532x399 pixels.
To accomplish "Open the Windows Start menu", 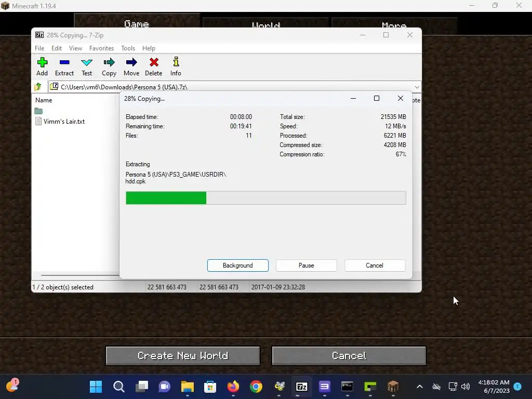I will (96, 387).
